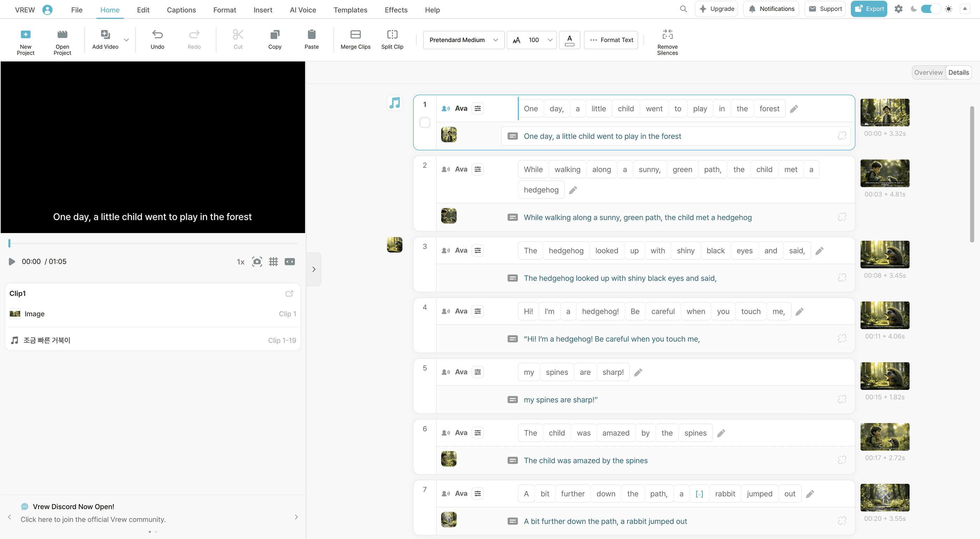Open the Vrew Discord community link
The width and height of the screenshot is (980, 539).
tap(93, 519)
